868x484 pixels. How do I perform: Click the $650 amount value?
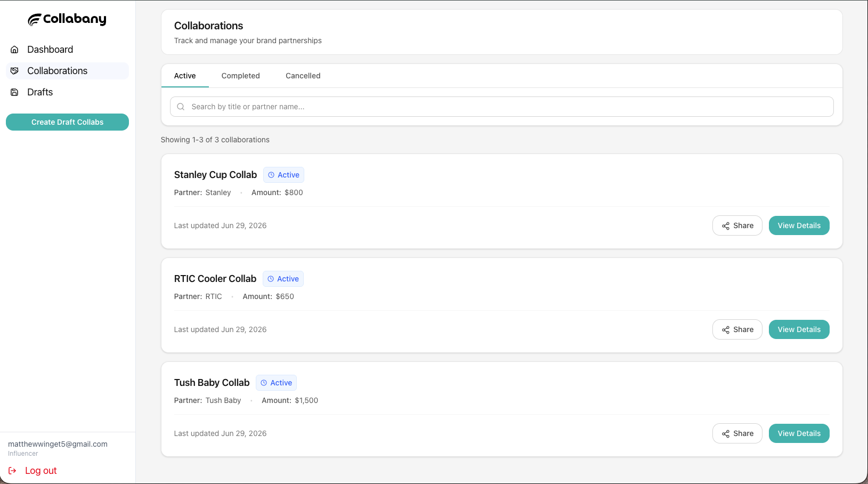[x=285, y=296]
